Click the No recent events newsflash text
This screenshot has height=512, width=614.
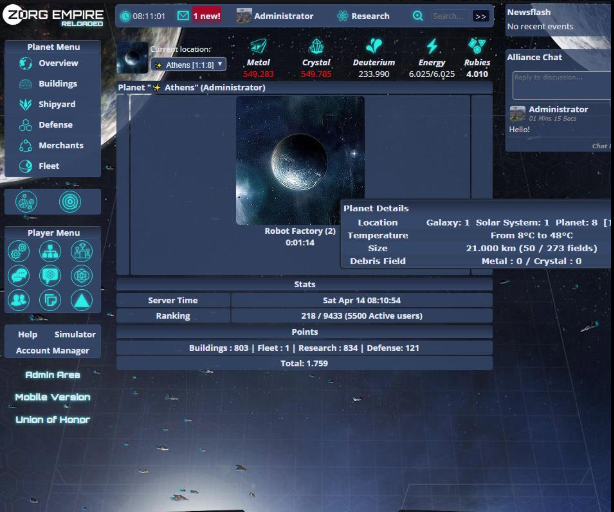pyautogui.click(x=540, y=27)
